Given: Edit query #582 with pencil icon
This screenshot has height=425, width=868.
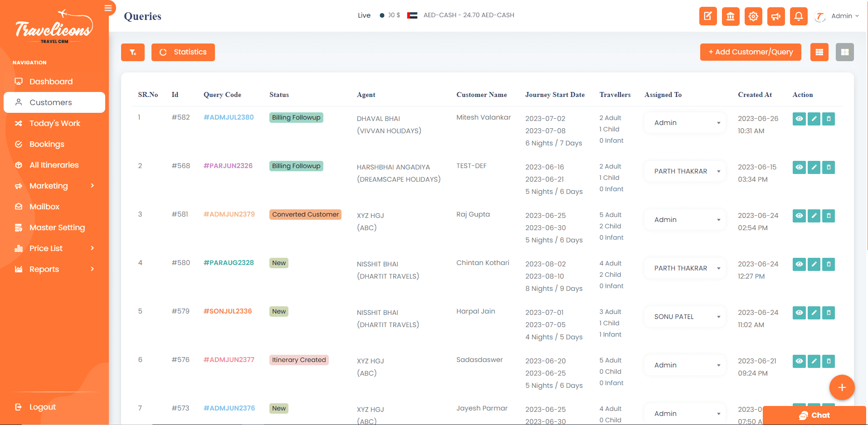Looking at the screenshot, I should (814, 119).
